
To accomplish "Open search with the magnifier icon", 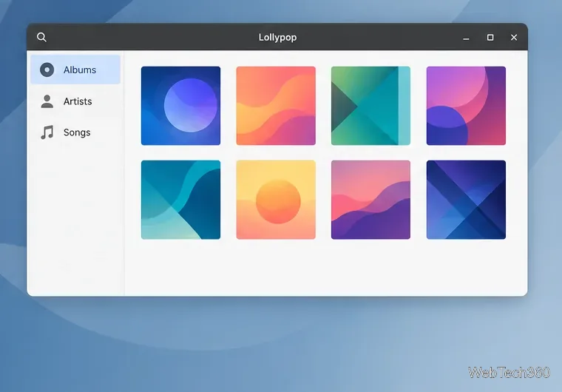I will coord(41,37).
